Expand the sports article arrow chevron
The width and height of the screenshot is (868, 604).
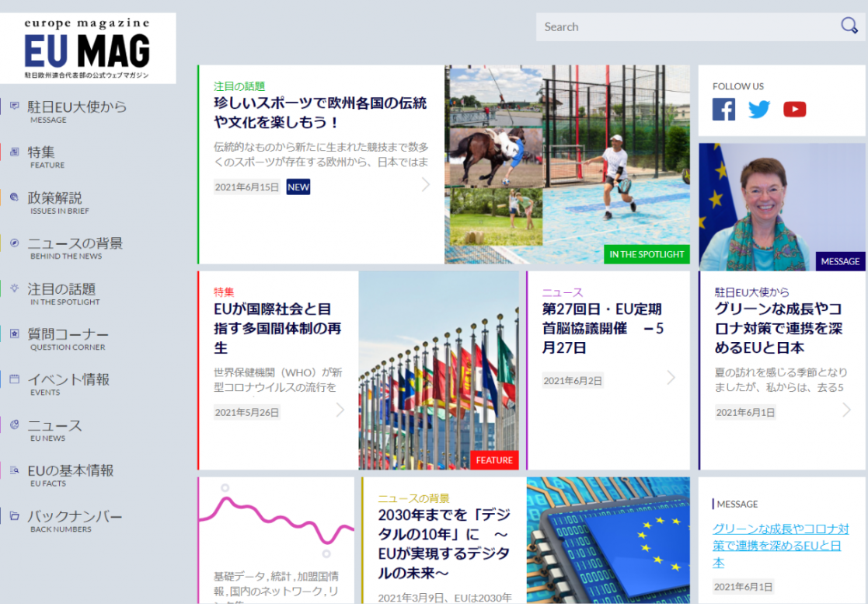[x=425, y=185]
